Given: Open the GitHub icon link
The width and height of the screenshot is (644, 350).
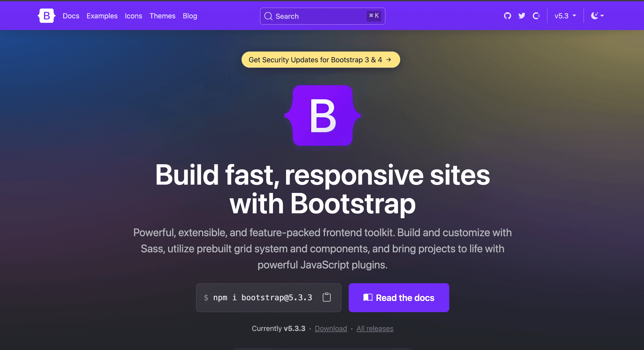Looking at the screenshot, I should tap(507, 16).
